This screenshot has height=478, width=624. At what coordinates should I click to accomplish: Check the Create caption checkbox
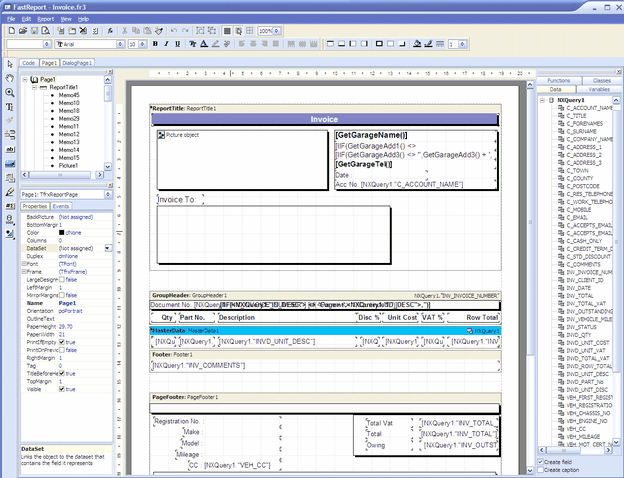(x=540, y=470)
